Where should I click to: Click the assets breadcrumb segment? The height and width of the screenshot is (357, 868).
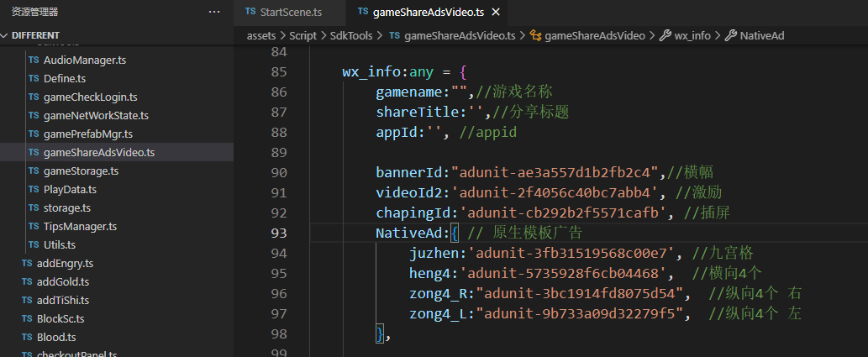pyautogui.click(x=261, y=35)
